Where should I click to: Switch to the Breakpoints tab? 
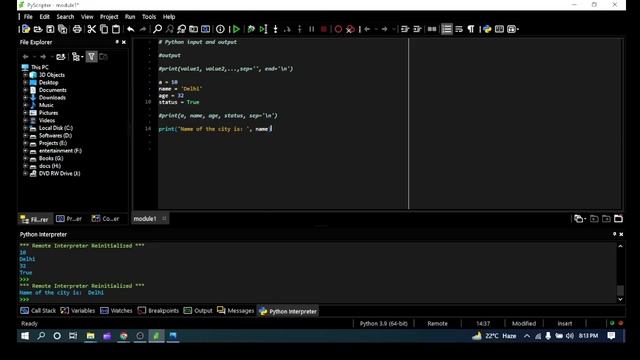point(158,311)
